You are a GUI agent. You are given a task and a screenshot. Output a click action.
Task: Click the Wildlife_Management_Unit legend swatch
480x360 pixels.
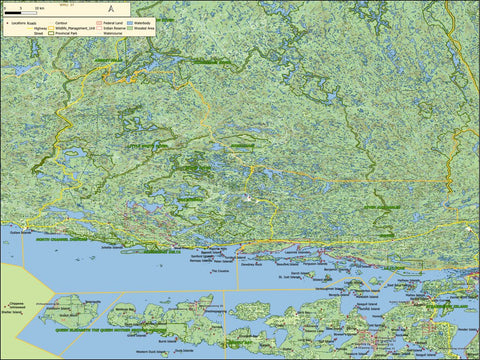coord(51,28)
